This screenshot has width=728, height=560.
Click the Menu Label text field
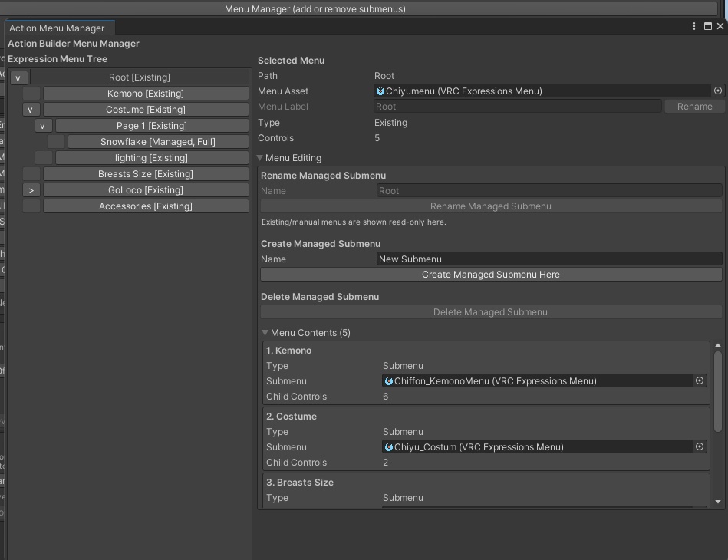pyautogui.click(x=517, y=107)
